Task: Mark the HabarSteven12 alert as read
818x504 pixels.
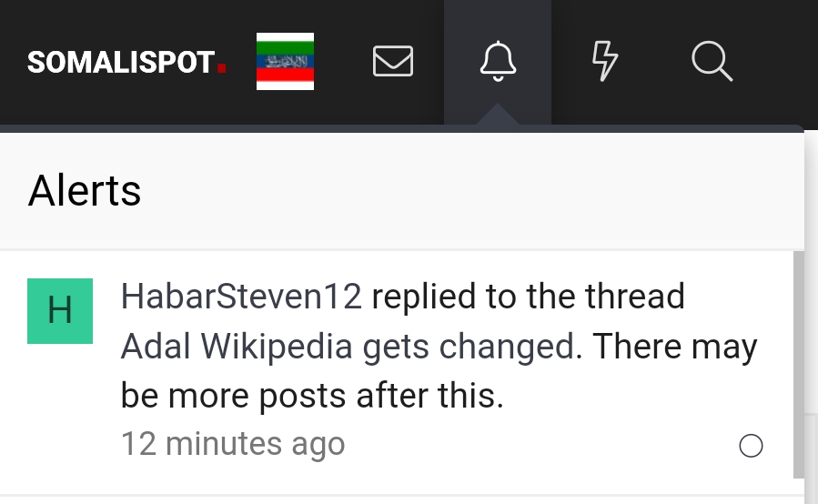Action: [x=751, y=446]
